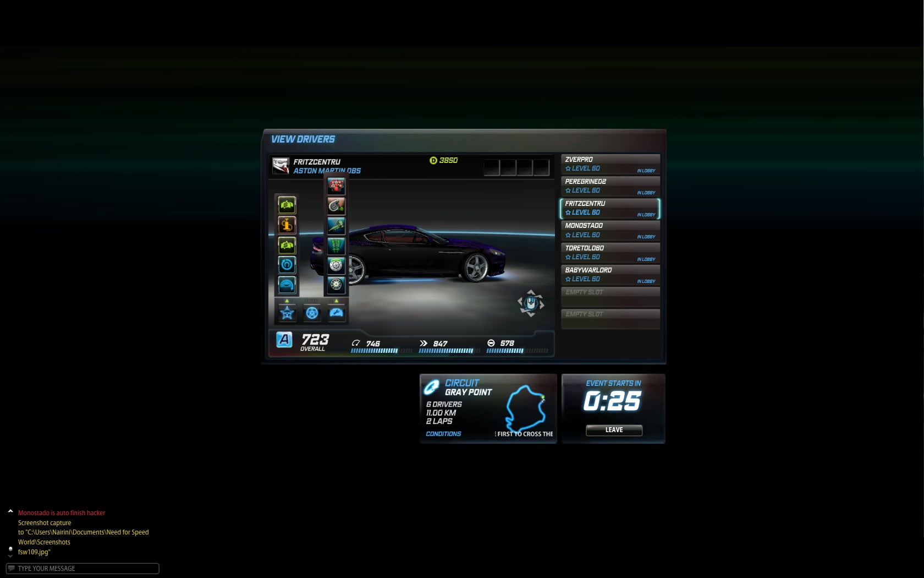Screen dimensions: 924x578
Task: Click the red engine part icon
Action: point(336,186)
